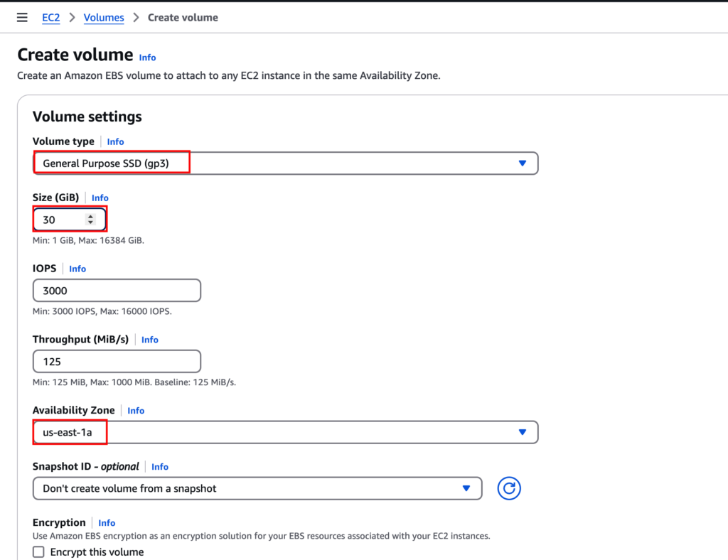Expand the Availability Zone dropdown
The height and width of the screenshot is (560, 728).
coord(286,432)
